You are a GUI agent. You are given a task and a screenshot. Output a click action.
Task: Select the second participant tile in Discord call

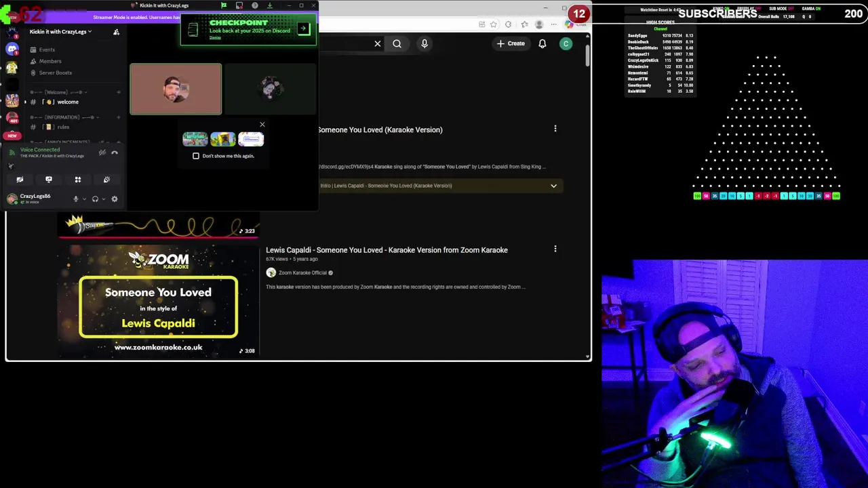[270, 89]
